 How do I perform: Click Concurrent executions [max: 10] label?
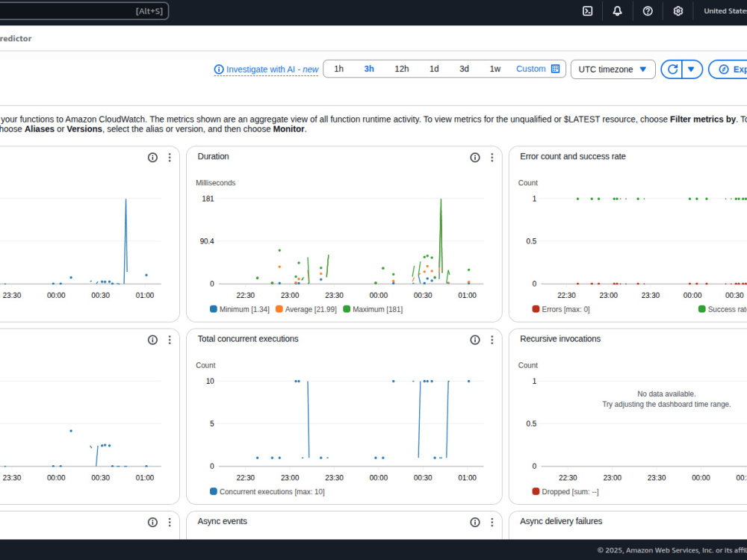click(x=272, y=491)
